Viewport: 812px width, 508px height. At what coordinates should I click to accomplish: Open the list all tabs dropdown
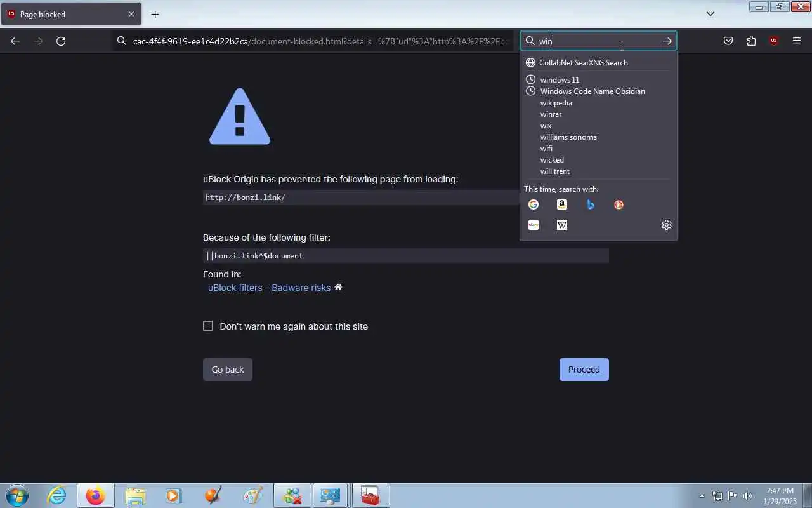point(710,13)
